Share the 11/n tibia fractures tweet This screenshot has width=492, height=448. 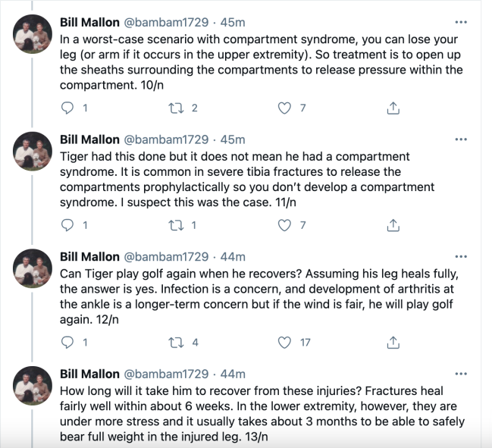(x=393, y=225)
